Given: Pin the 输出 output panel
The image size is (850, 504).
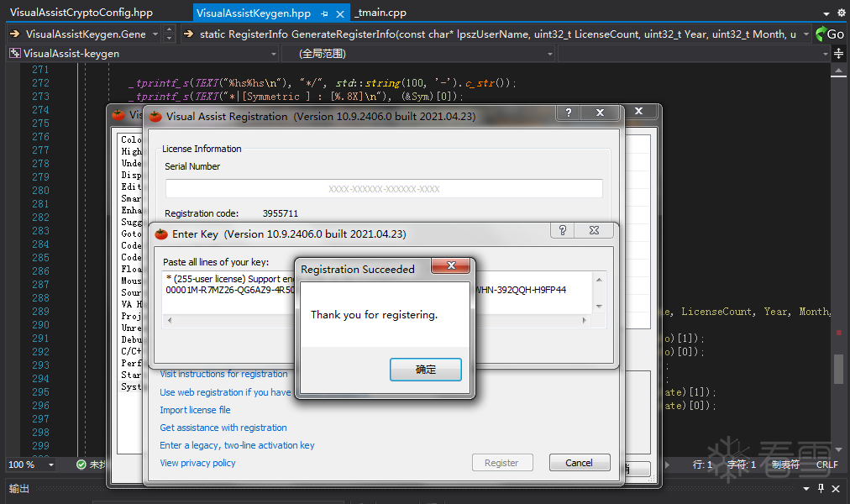Looking at the screenshot, I should click(821, 488).
